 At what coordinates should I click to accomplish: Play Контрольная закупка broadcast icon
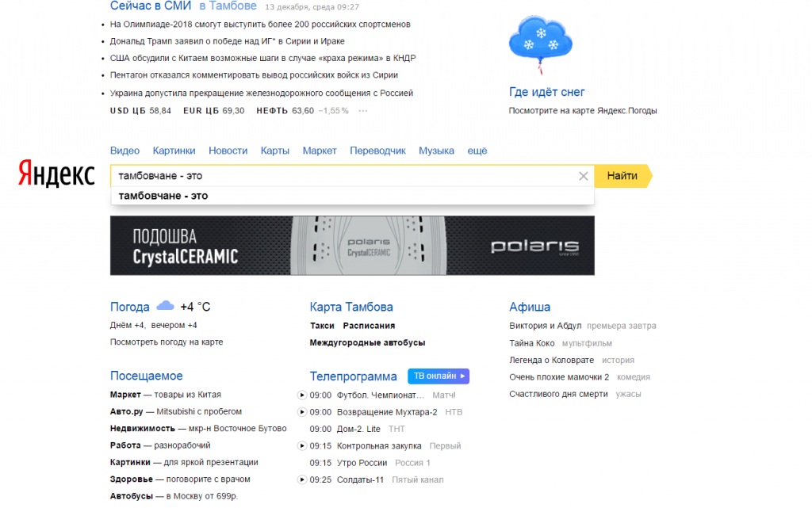(302, 446)
